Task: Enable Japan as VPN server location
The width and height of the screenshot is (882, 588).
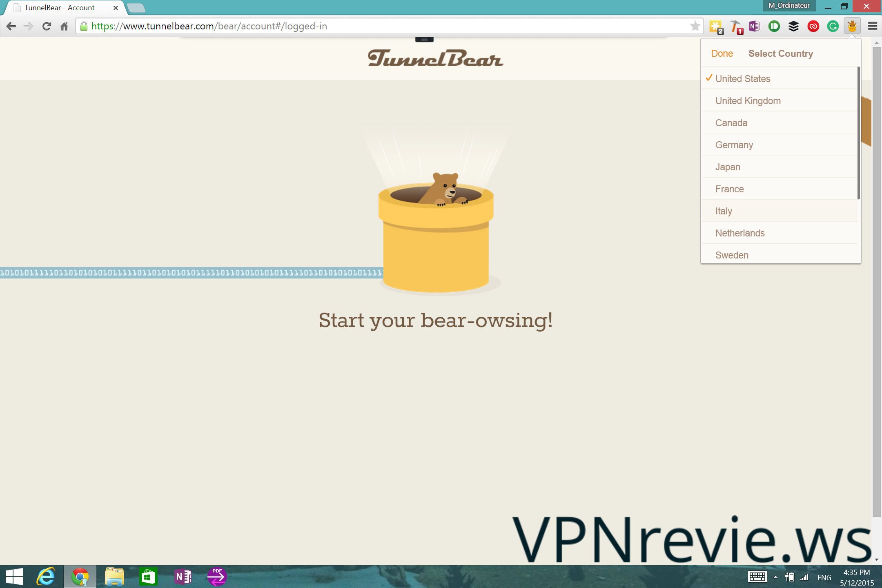Action: [728, 167]
